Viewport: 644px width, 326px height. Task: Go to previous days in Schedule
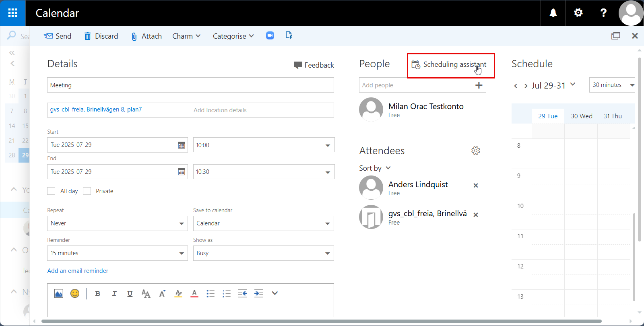pyautogui.click(x=516, y=86)
